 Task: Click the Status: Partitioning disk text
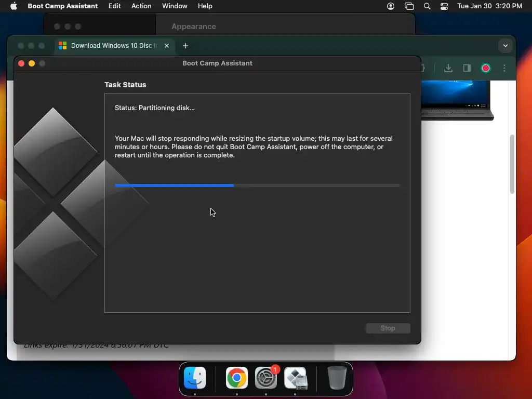click(155, 108)
